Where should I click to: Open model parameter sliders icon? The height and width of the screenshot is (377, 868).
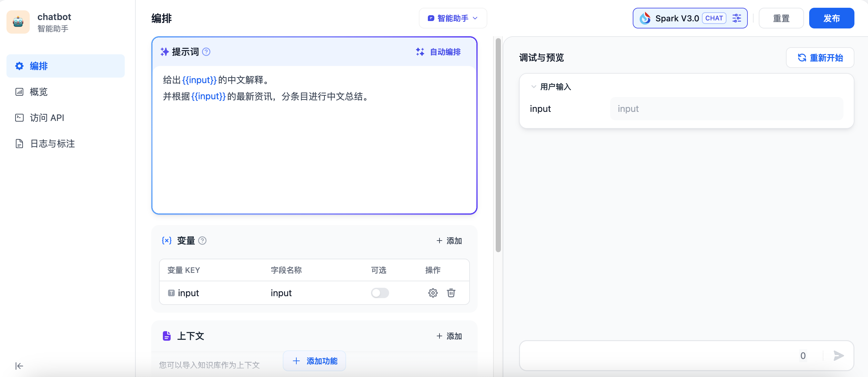[736, 18]
